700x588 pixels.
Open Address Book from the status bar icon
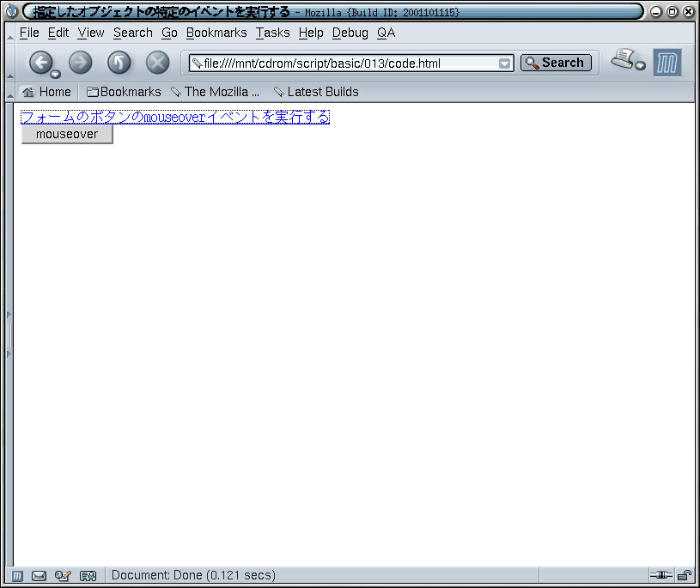pyautogui.click(x=88, y=576)
